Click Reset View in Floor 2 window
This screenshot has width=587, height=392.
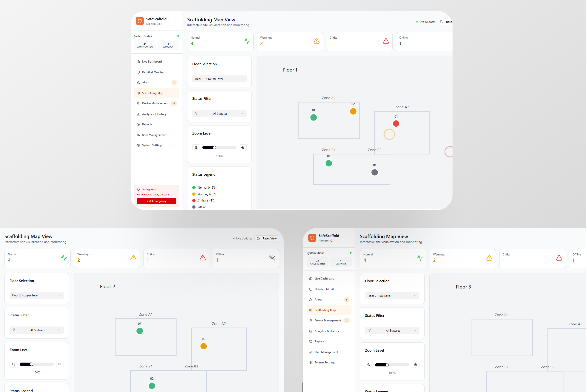point(267,239)
